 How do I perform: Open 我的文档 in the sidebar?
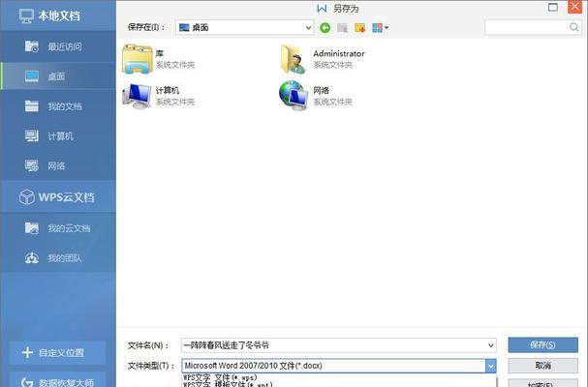[x=58, y=106]
